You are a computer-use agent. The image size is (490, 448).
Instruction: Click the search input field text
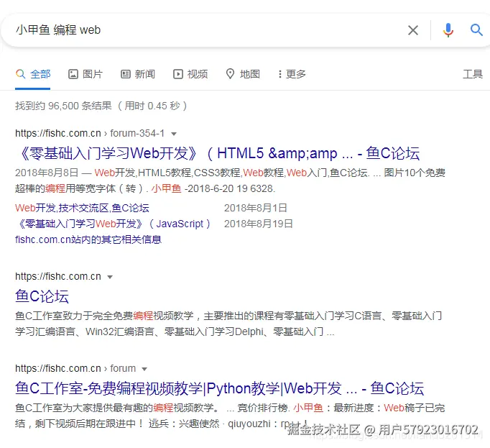58,30
